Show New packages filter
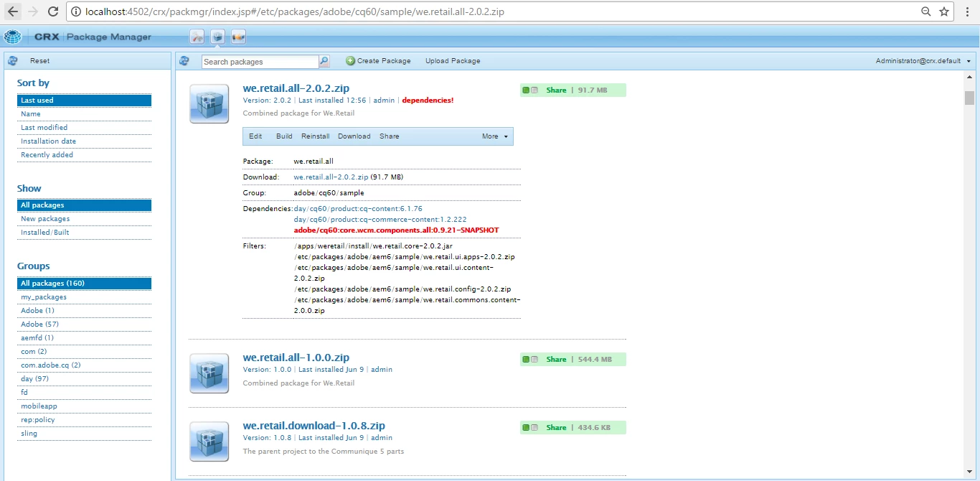Screen dimensions: 980x481 point(84,219)
